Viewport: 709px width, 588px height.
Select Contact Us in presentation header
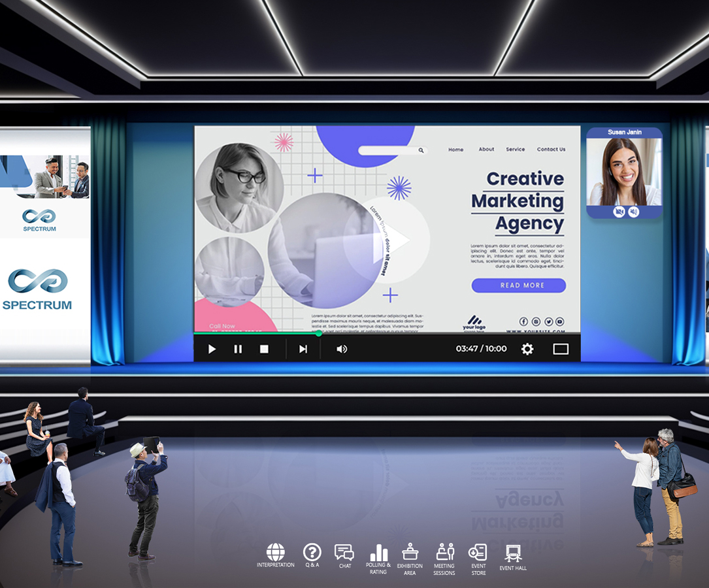(x=551, y=150)
